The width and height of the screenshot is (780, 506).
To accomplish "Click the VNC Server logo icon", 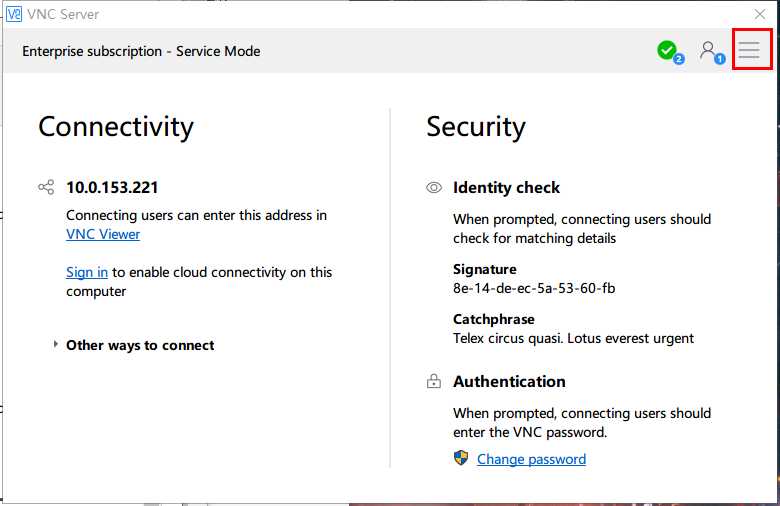I will coord(14,14).
